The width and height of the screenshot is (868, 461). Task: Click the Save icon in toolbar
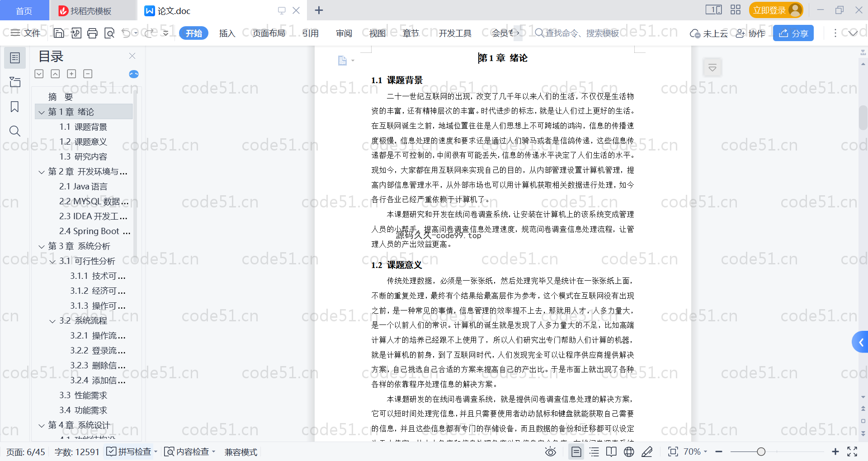point(59,33)
